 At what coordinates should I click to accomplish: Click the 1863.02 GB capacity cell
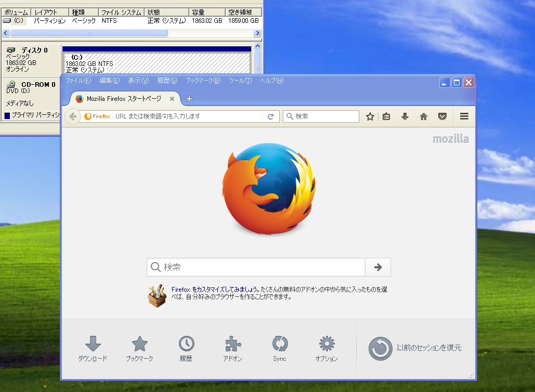(x=207, y=21)
